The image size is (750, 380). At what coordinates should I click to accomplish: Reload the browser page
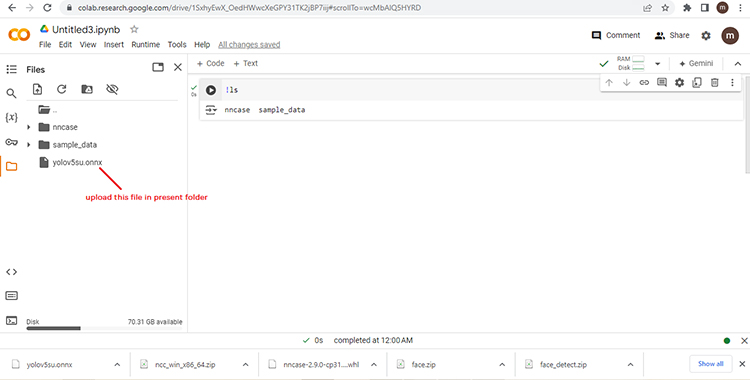pos(47,8)
